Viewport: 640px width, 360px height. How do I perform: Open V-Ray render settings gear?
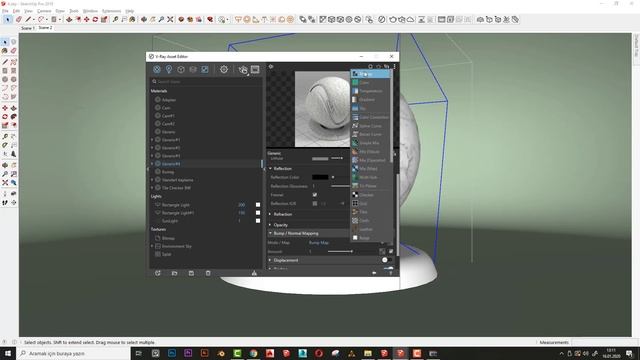224,69
